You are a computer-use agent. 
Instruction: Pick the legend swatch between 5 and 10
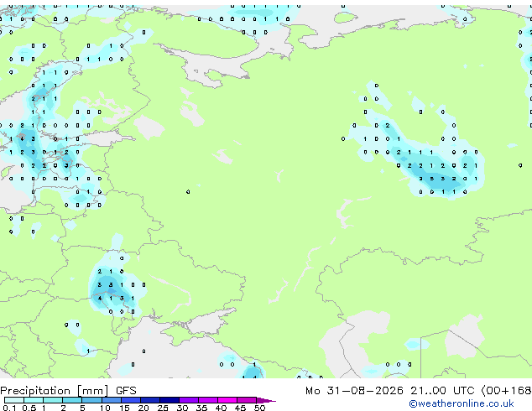click(x=91, y=400)
